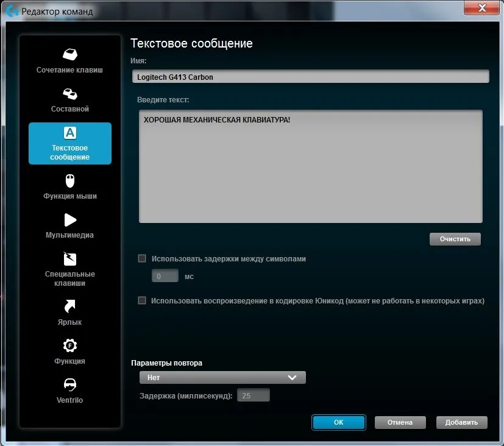
Task: Open Специальные клавиши icon in sidebar
Action: (x=69, y=259)
